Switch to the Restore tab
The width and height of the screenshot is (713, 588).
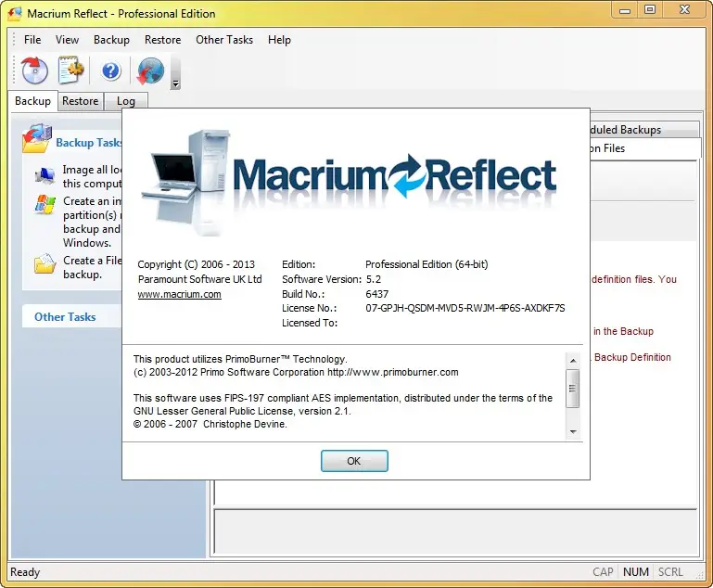(x=81, y=101)
